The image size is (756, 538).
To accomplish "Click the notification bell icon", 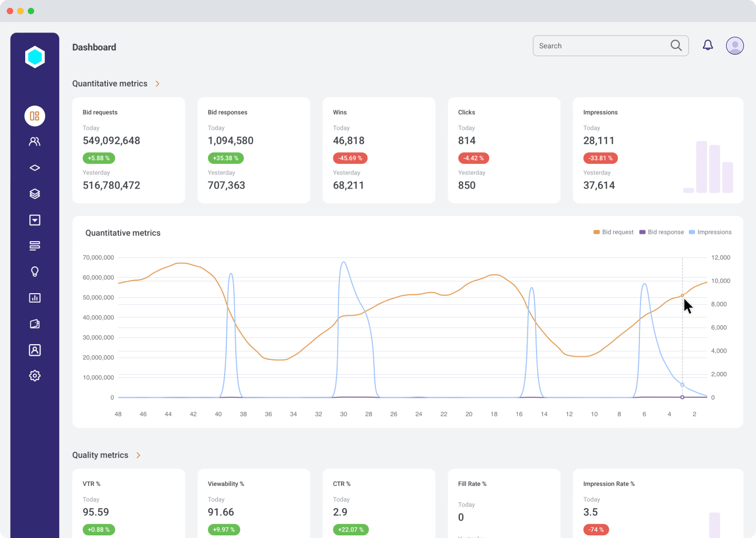I will [x=708, y=46].
